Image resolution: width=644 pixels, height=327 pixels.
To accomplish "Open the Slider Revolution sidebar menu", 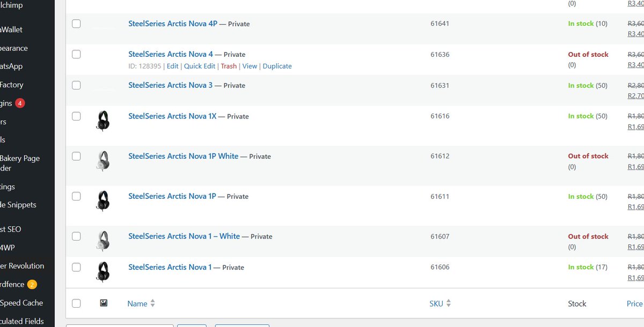I will click(x=22, y=266).
